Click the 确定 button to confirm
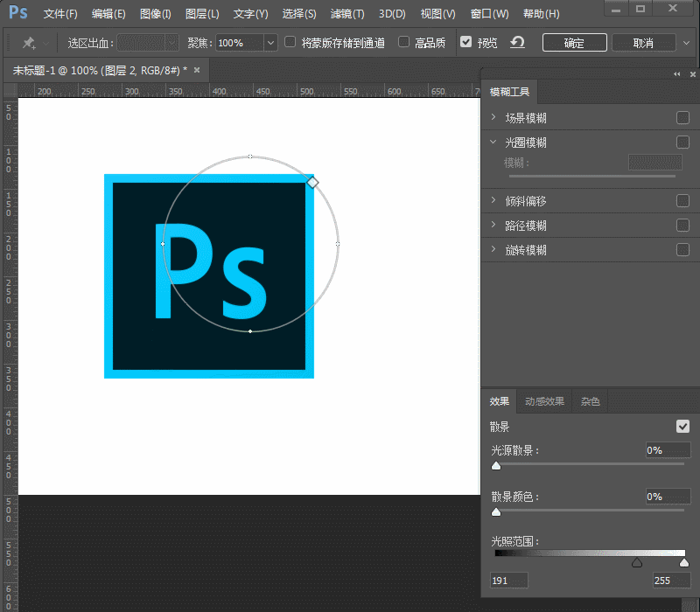The height and width of the screenshot is (612, 700). tap(574, 42)
